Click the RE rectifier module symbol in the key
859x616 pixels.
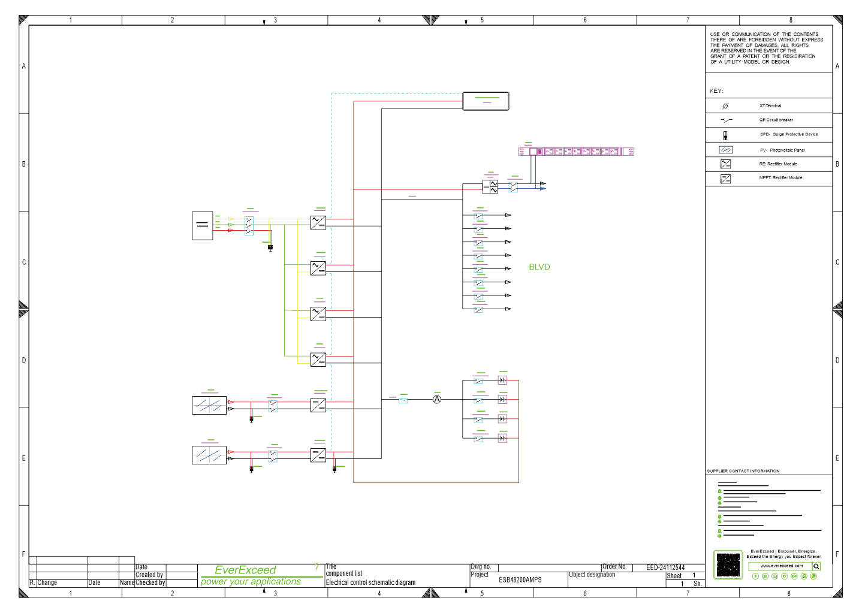(725, 164)
